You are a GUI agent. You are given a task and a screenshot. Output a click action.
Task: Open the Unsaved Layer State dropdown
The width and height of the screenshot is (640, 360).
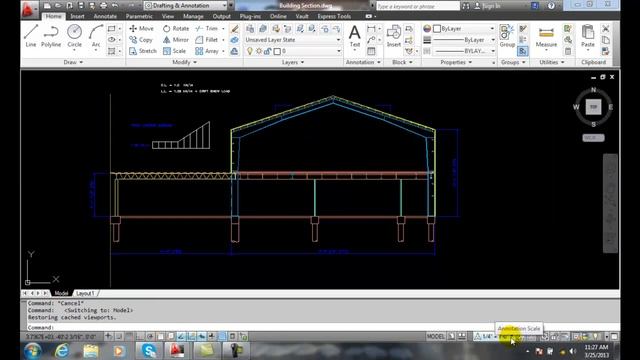tap(293, 40)
